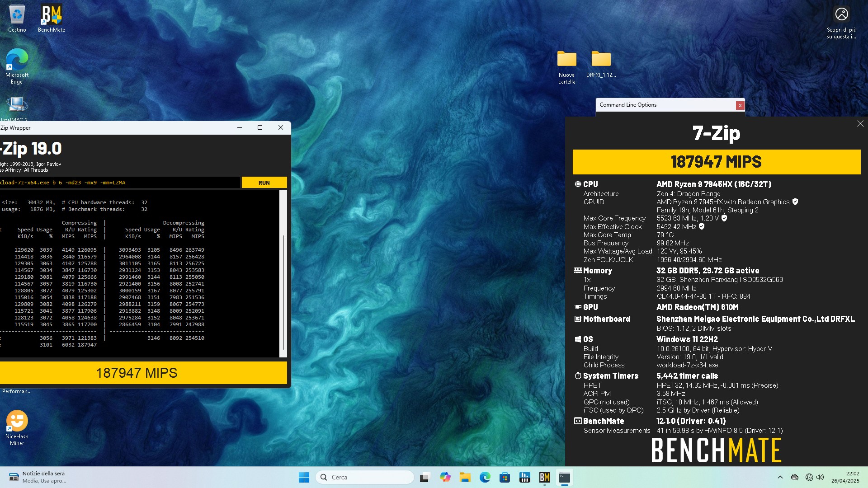
Task: Open the Windows Start menu
Action: pyautogui.click(x=304, y=477)
